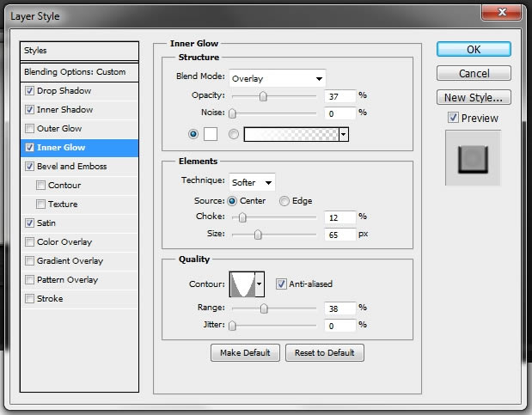This screenshot has height=415, width=532.
Task: Choose Edge as the glow source
Action: [284, 201]
